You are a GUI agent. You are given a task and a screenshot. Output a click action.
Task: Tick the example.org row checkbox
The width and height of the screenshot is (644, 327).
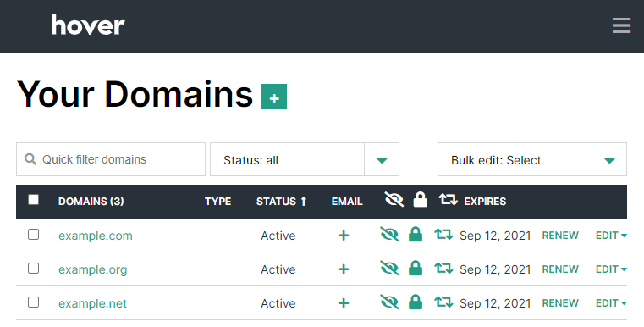point(33,269)
